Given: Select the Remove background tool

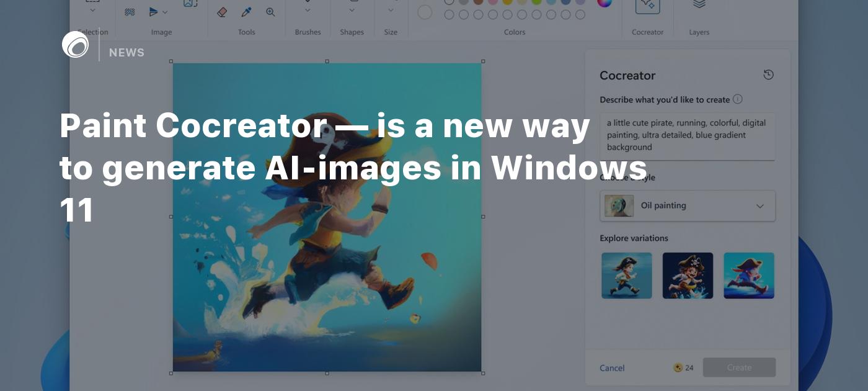Looking at the screenshot, I should click(130, 12).
